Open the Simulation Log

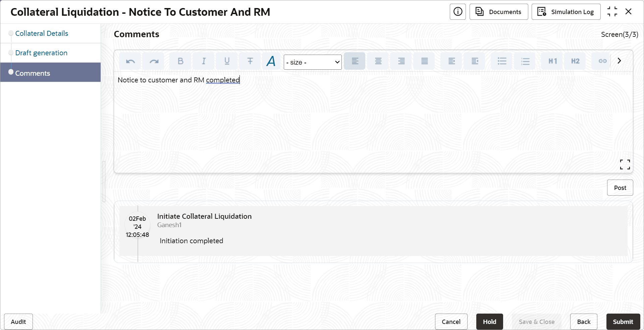click(x=566, y=12)
